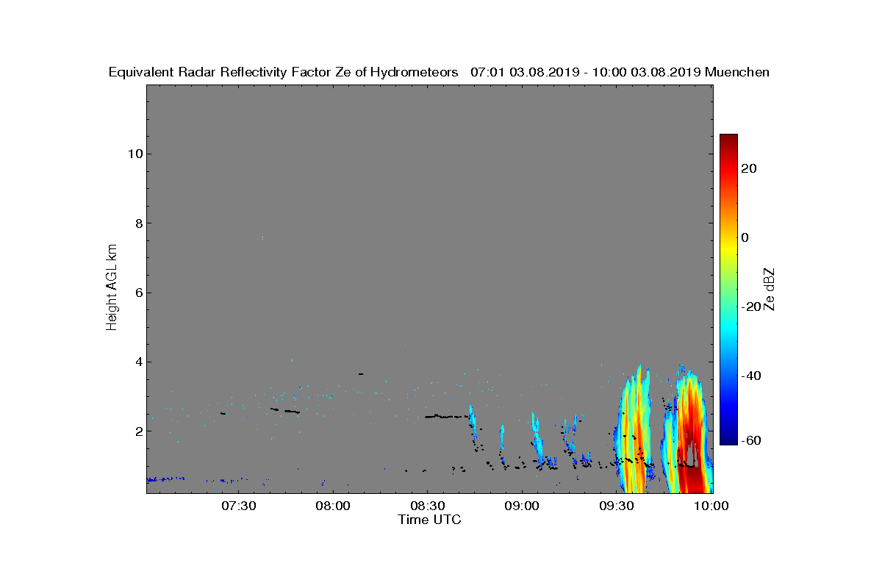The height and width of the screenshot is (588, 882).
Task: Click the 6 km height tick label
Action: click(x=137, y=293)
